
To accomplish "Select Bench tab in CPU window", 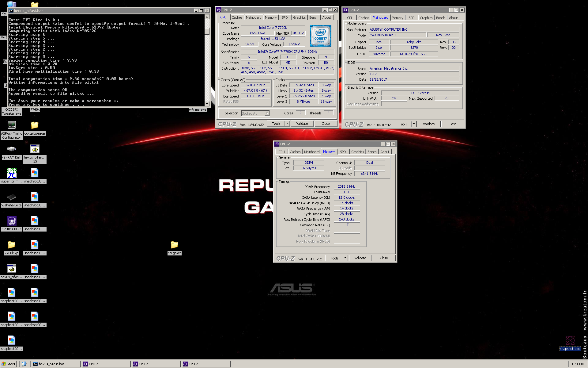I will [314, 17].
